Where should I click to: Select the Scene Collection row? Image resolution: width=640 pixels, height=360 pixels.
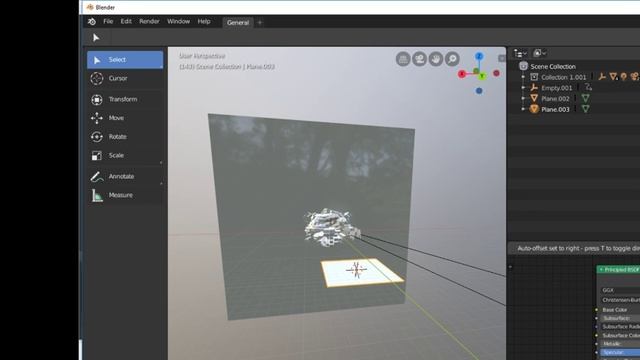573,67
